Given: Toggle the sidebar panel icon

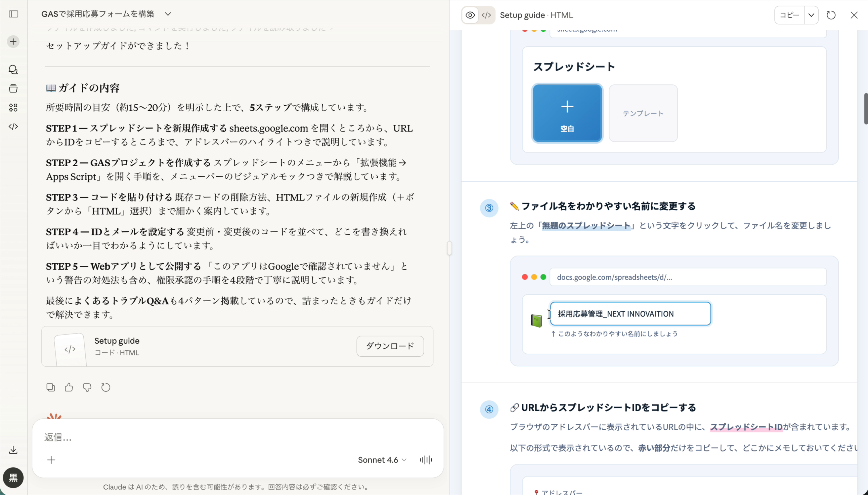Looking at the screenshot, I should click(x=14, y=14).
